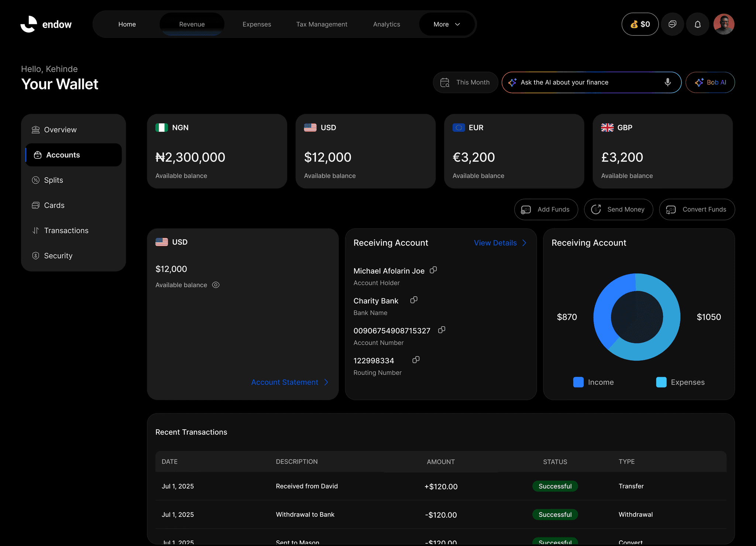Open the user profile avatar
The height and width of the screenshot is (546, 756).
click(x=724, y=24)
